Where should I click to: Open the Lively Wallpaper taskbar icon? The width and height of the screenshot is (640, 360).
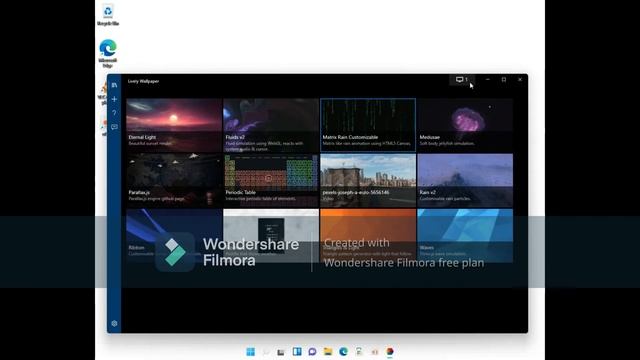click(x=390, y=351)
